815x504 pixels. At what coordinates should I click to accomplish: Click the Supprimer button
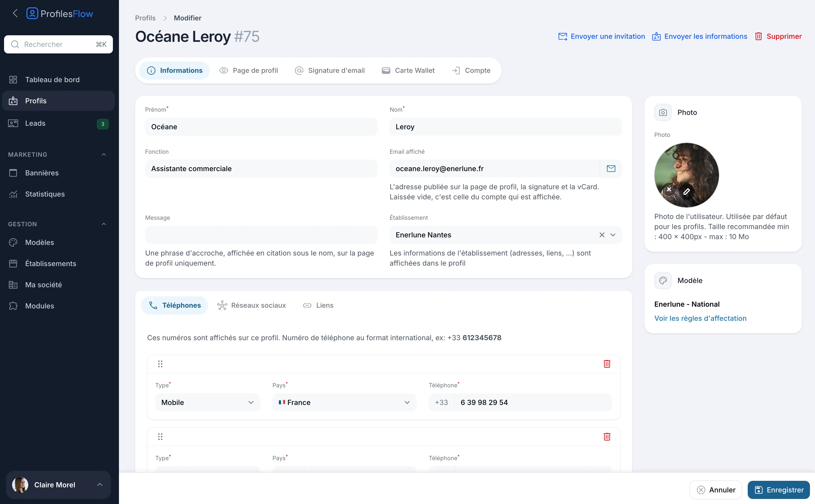point(778,36)
